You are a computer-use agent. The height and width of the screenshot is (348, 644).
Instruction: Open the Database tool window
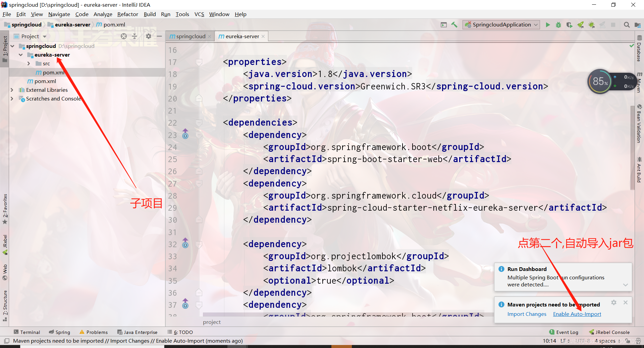639,49
